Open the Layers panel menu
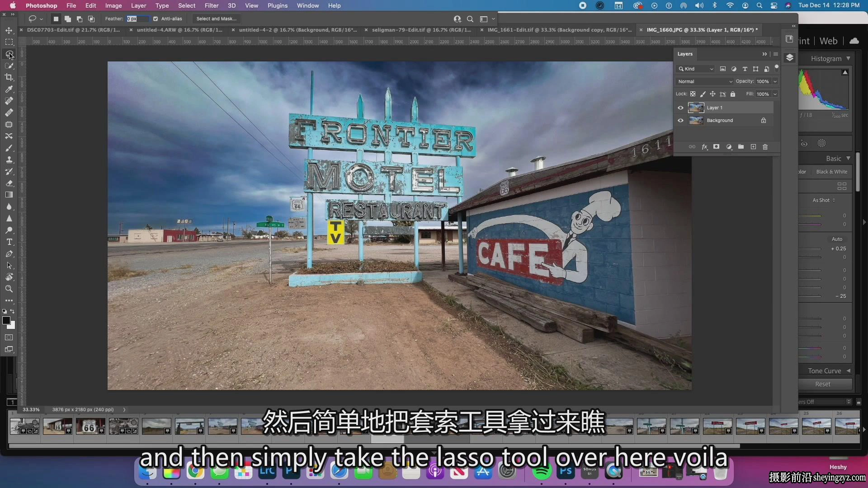The width and height of the screenshot is (868, 488). [x=776, y=54]
